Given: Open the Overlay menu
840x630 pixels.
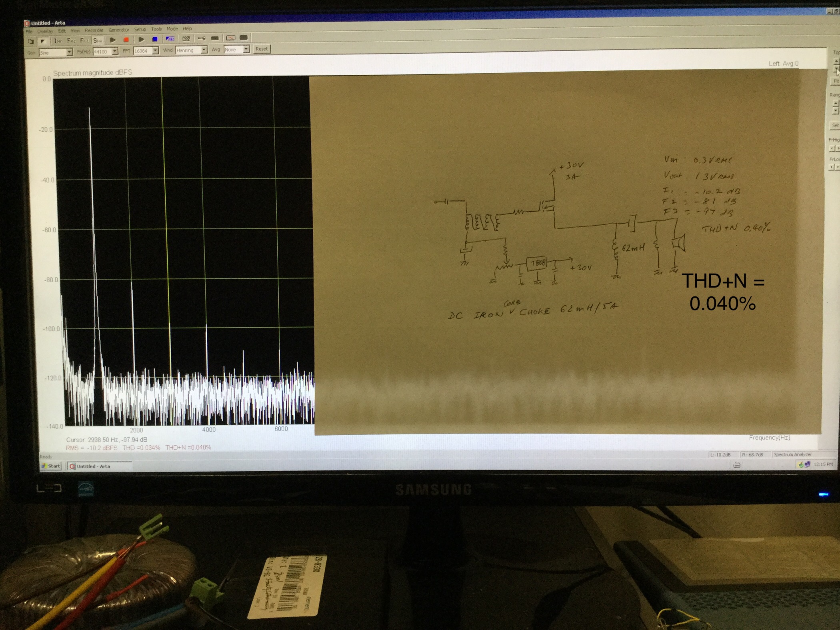Looking at the screenshot, I should [x=45, y=31].
